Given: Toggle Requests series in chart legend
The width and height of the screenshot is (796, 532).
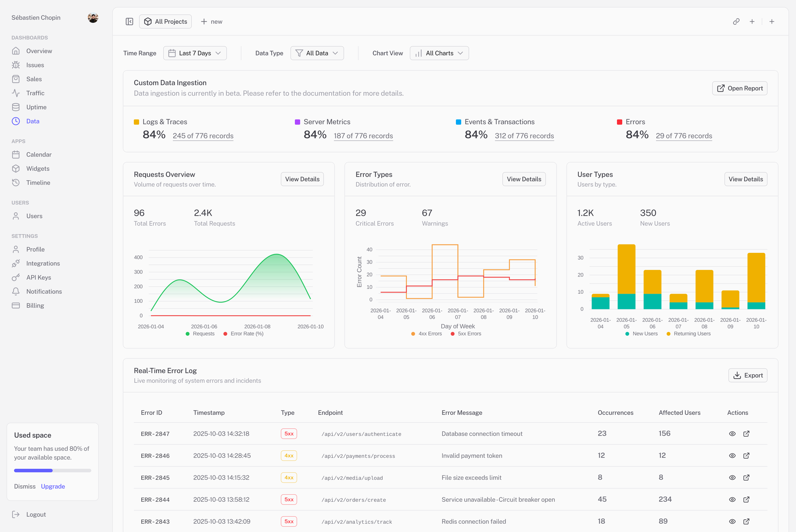Looking at the screenshot, I should coord(200,334).
